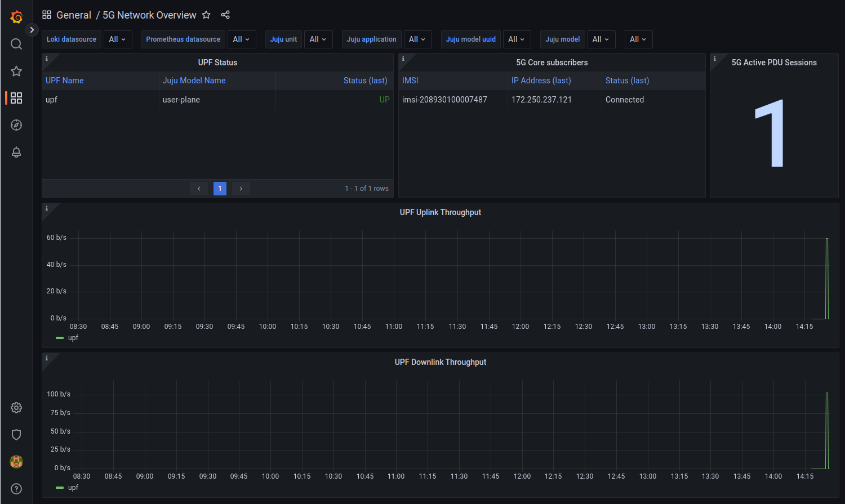This screenshot has height=504, width=845.
Task: Open UPF Downlink Throughput title menu
Action: pos(441,362)
